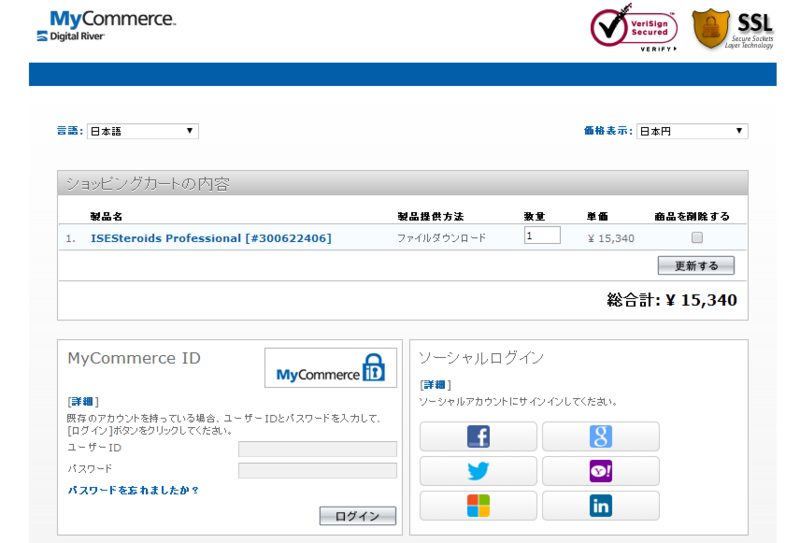800x543 pixels.
Task: Sign in with the Google icon
Action: point(601,436)
